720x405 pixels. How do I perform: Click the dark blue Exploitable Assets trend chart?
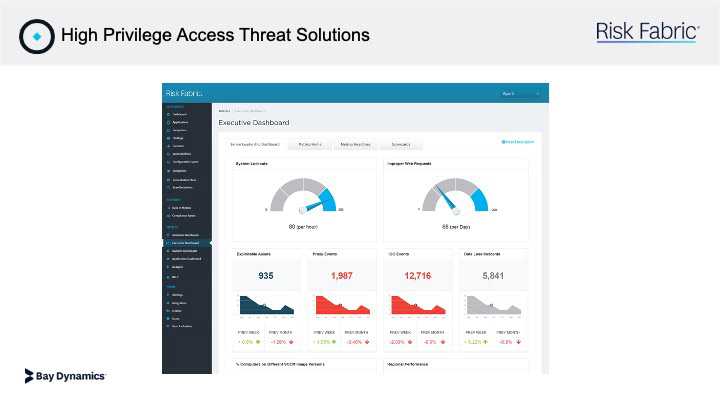coord(266,305)
